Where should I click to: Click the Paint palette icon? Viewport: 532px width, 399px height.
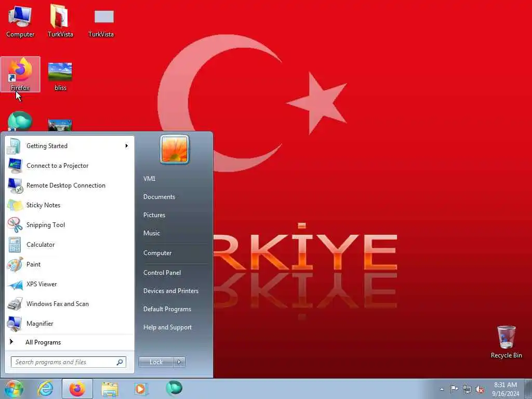point(15,264)
